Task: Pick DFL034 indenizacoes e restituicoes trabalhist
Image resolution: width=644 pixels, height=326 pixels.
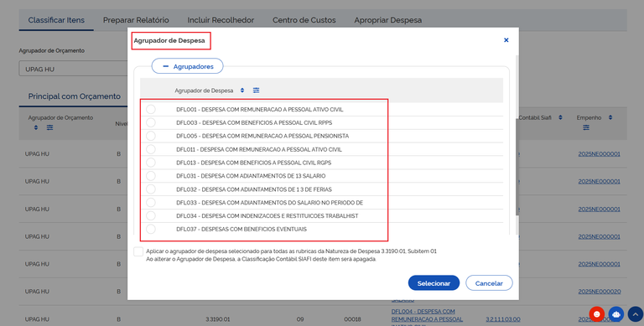Action: pyautogui.click(x=151, y=215)
